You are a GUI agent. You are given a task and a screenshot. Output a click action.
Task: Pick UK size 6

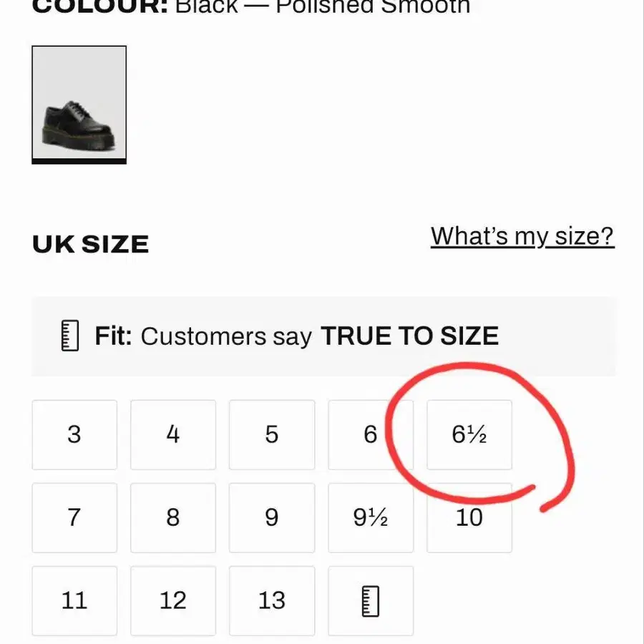coord(371,434)
